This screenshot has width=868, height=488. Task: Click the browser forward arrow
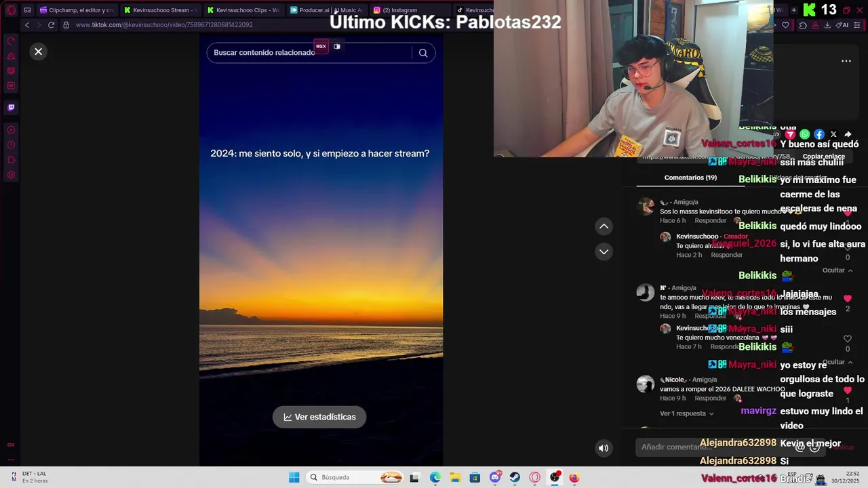pos(39,25)
